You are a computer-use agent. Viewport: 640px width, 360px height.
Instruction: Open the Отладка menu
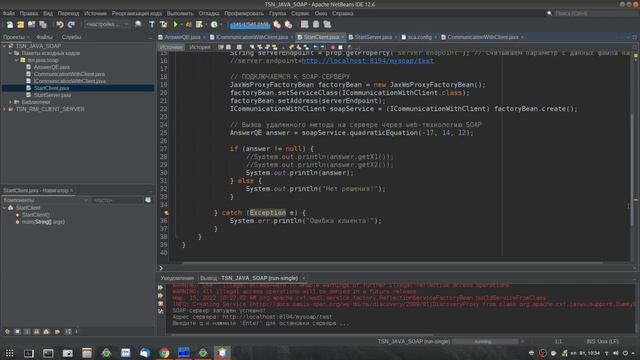pyautogui.click(x=209, y=13)
